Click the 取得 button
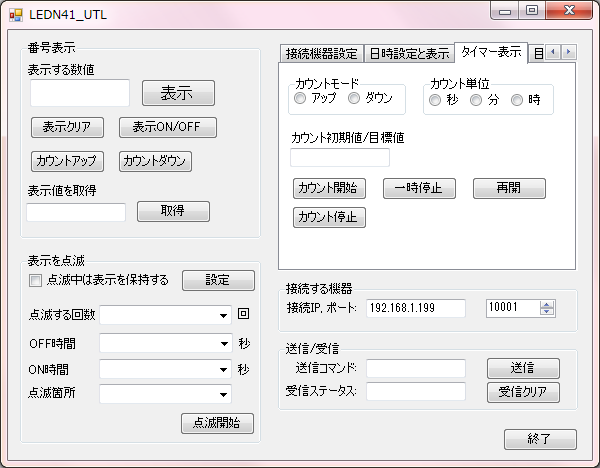 click(173, 211)
